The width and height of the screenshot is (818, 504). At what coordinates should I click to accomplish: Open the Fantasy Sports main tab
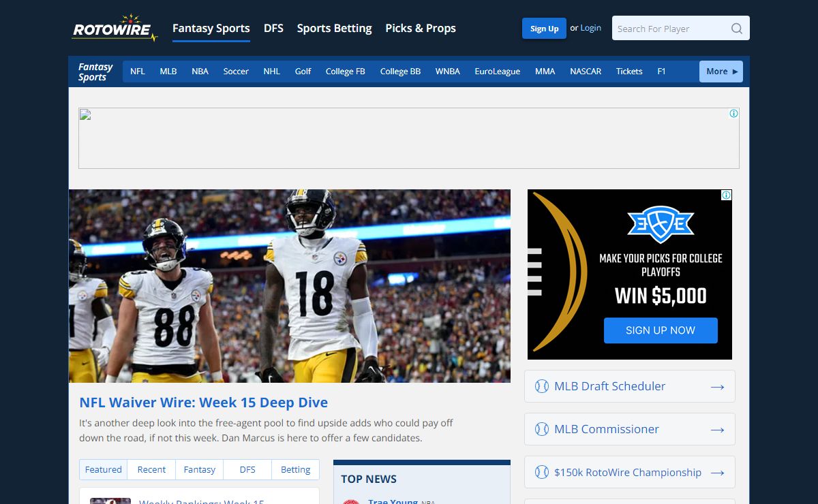(x=211, y=29)
